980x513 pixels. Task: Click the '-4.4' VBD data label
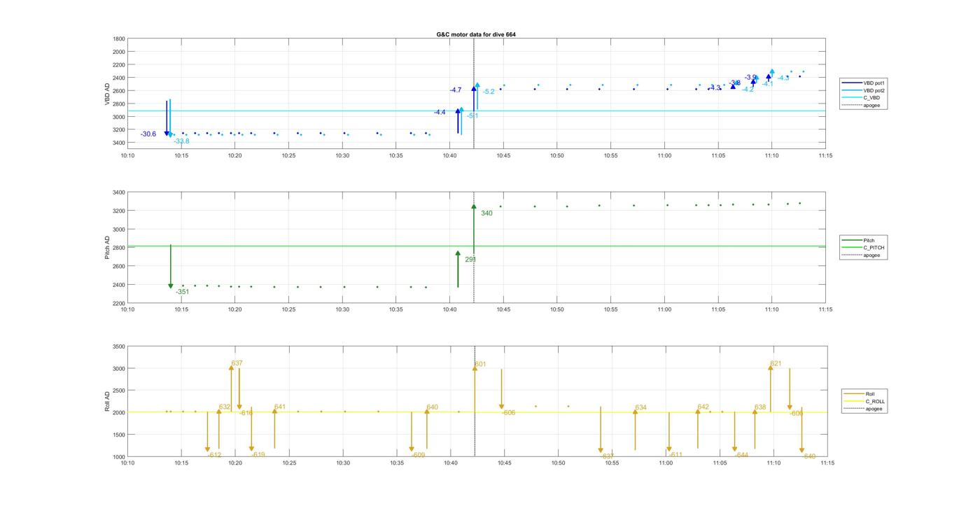point(440,112)
